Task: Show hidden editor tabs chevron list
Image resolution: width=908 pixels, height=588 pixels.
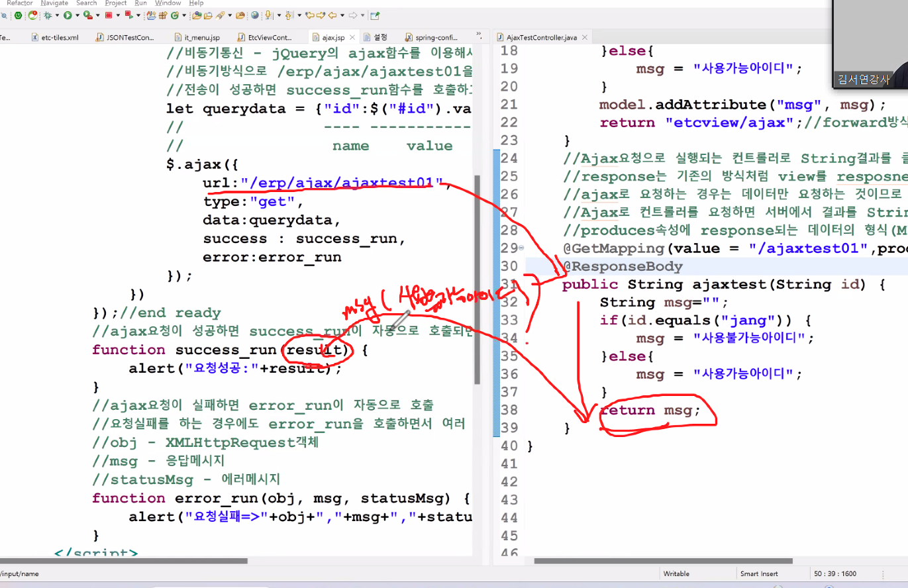Action: click(479, 34)
